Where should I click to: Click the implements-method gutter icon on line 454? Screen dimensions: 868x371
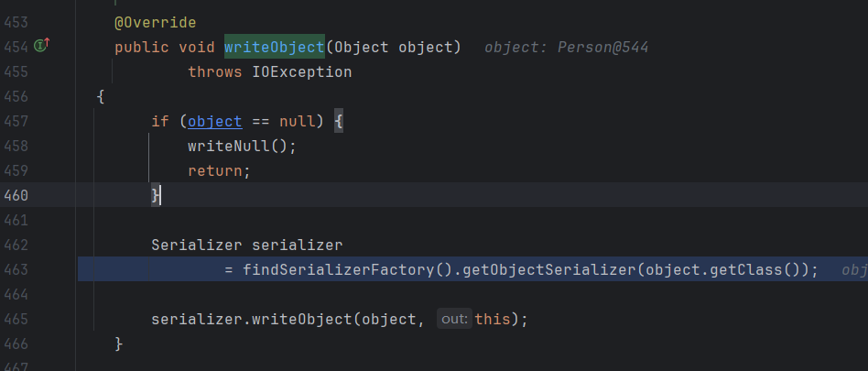(41, 47)
